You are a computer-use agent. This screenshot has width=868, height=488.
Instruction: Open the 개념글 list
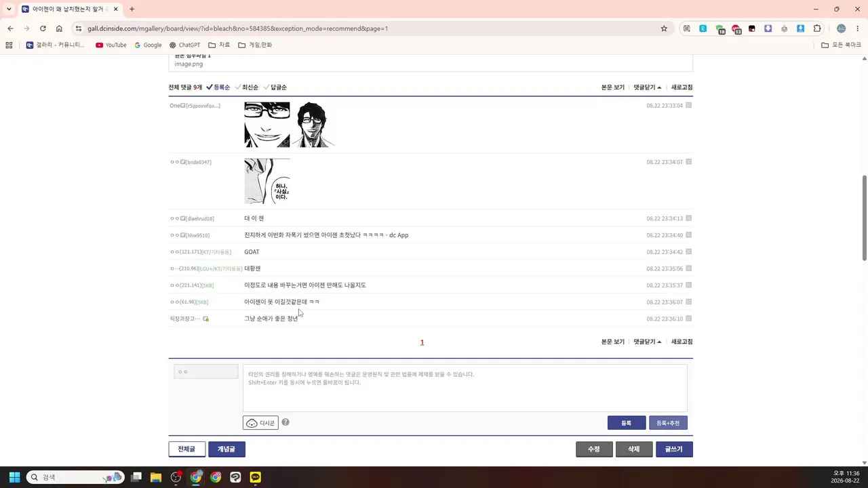(x=226, y=449)
